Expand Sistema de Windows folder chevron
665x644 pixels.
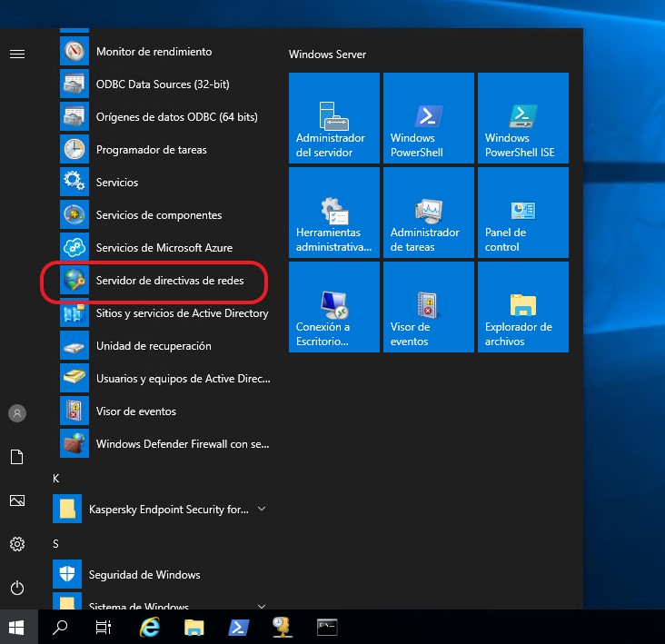click(x=262, y=606)
